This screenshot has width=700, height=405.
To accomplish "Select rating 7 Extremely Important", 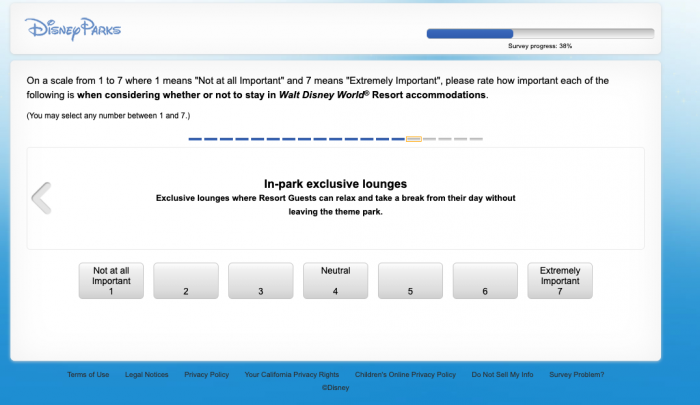I will [x=560, y=281].
